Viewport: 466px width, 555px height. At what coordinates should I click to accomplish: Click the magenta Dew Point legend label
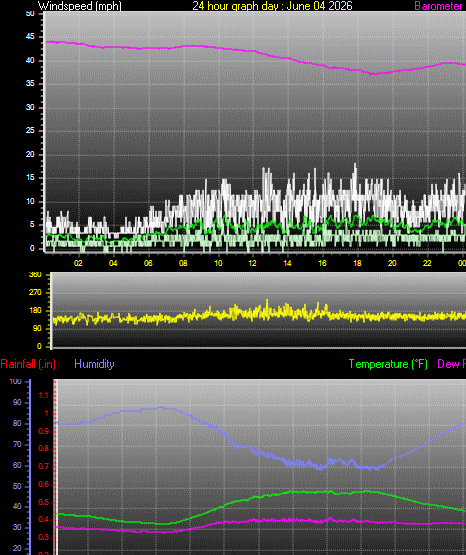point(451,364)
